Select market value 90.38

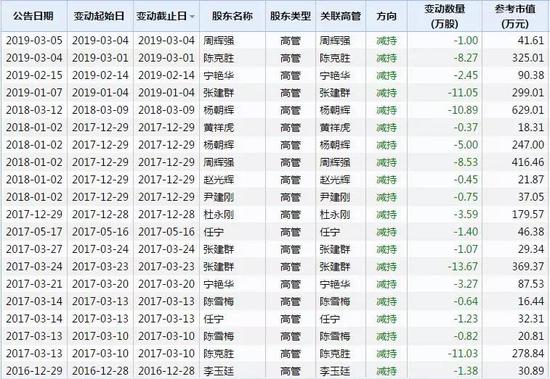531,75
